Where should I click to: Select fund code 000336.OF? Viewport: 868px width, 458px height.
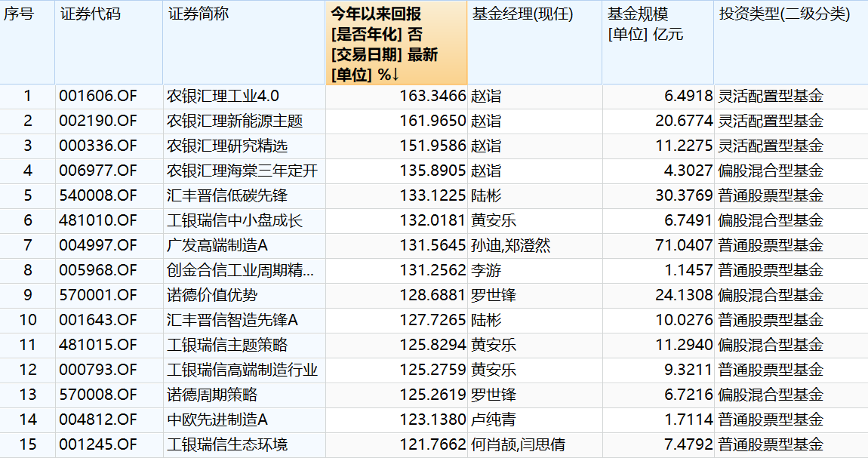[x=98, y=146]
